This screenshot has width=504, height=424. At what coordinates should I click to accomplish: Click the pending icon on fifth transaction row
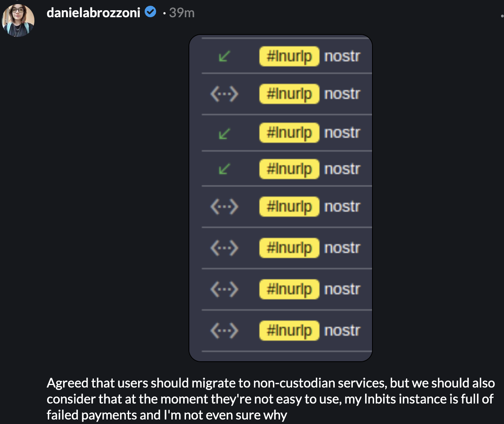pyautogui.click(x=225, y=207)
